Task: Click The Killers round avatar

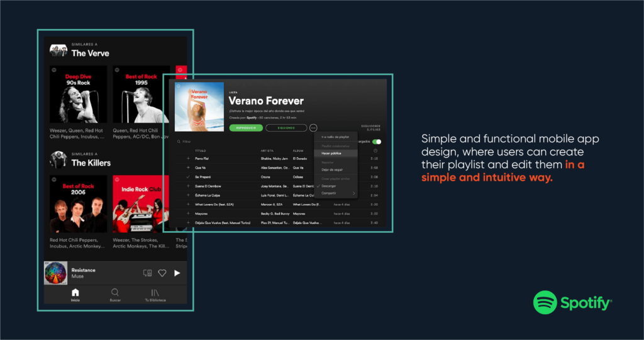Action: click(58, 160)
